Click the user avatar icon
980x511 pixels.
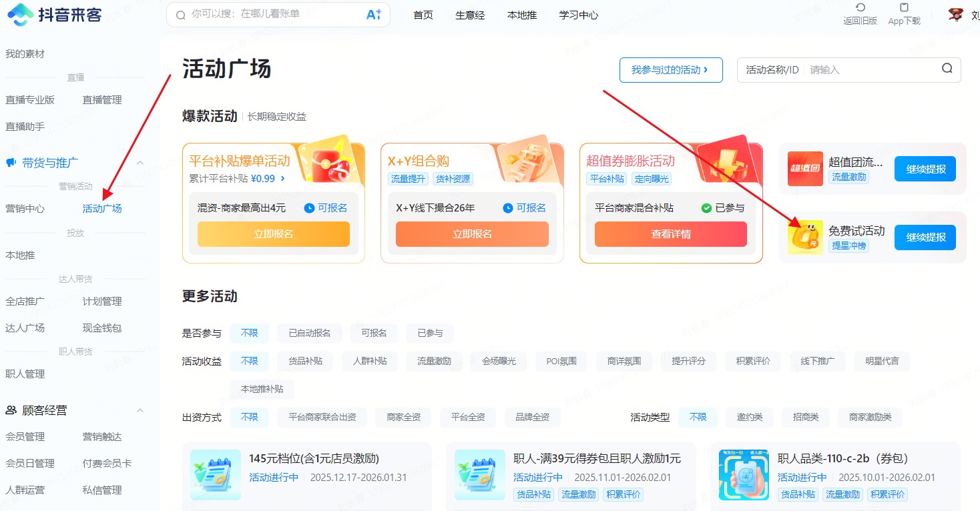point(956,15)
